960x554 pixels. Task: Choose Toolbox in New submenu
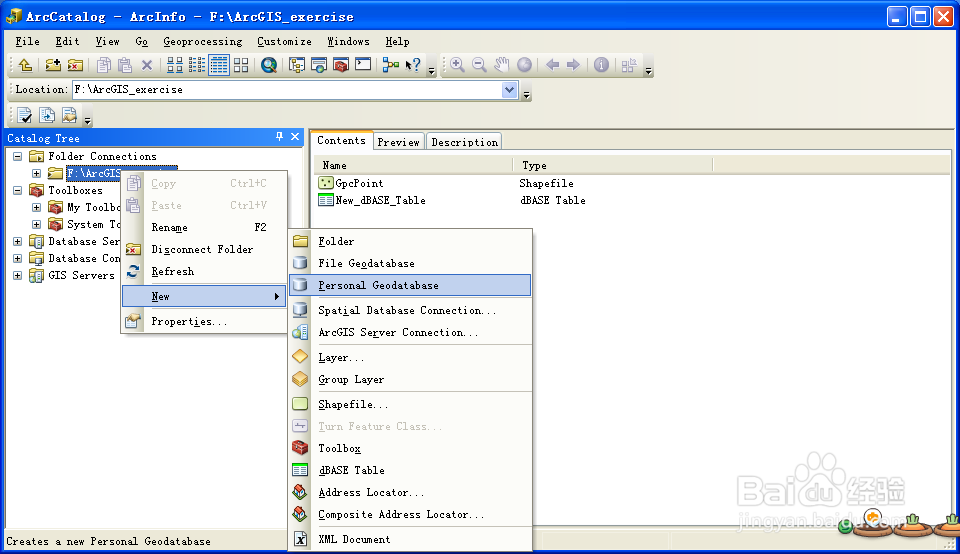(x=410, y=449)
